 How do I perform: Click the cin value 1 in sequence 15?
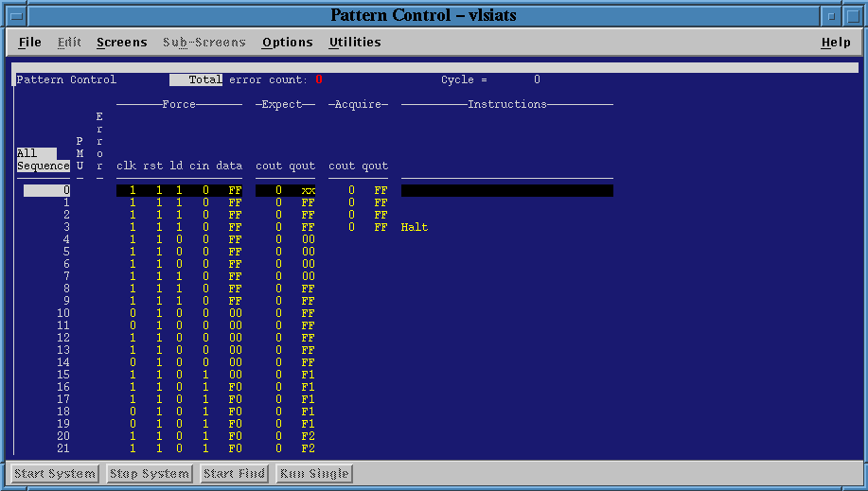[206, 375]
